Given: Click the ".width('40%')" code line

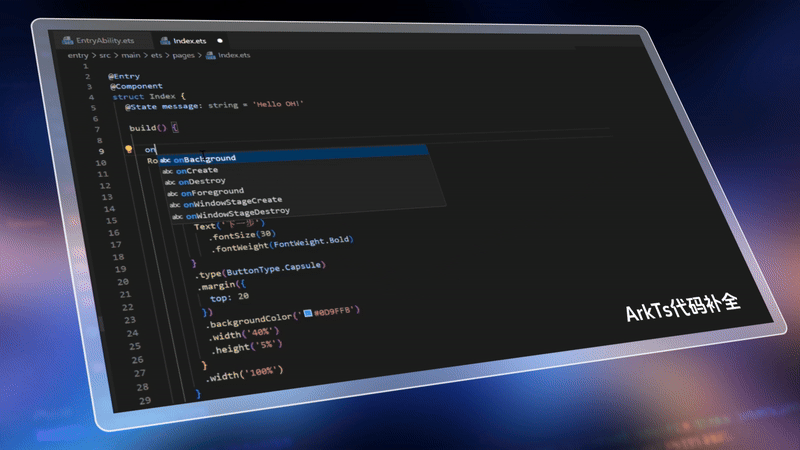Looking at the screenshot, I should click(x=243, y=334).
